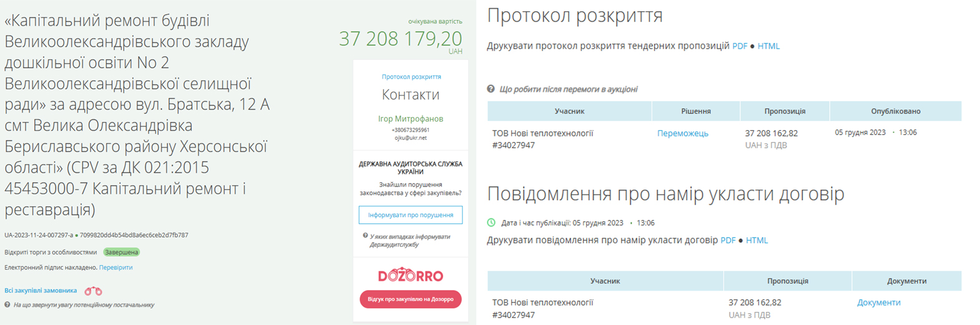Click the question icon about auction victory

tap(491, 89)
